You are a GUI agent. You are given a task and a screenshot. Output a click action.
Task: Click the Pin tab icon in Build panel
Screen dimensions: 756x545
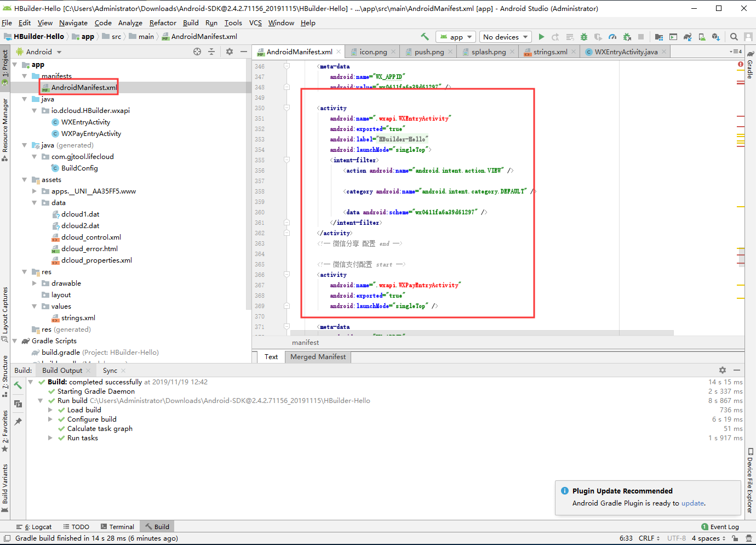pos(18,422)
